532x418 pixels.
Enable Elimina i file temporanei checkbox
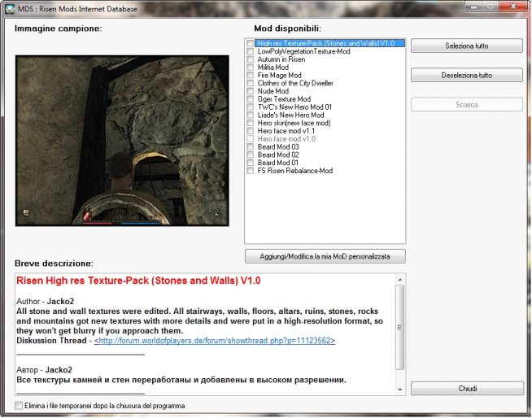point(19,406)
